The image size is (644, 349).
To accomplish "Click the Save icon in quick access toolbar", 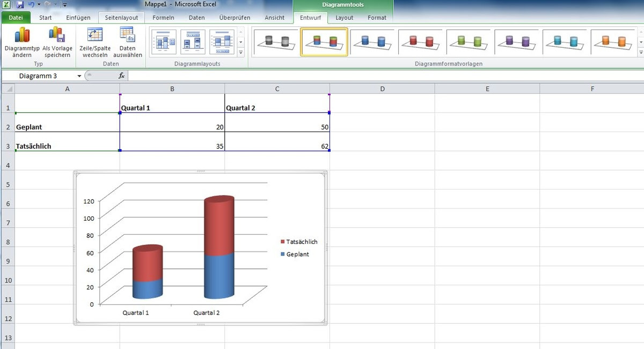I will click(20, 4).
